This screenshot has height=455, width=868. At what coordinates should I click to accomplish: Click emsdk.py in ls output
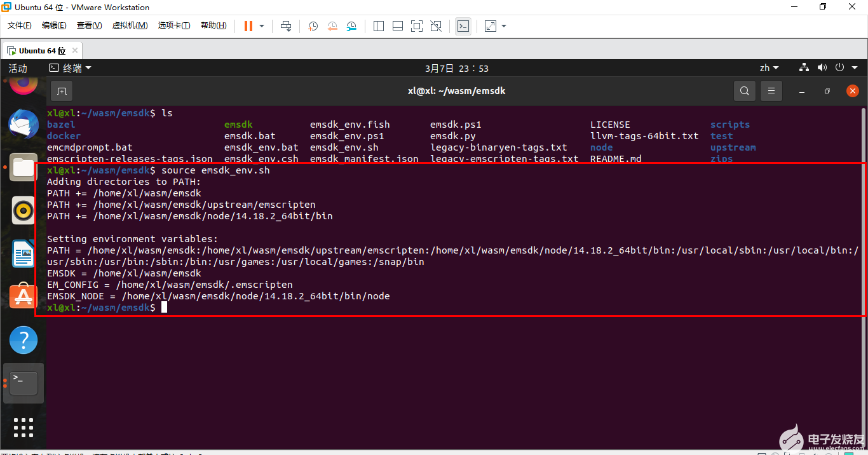click(x=452, y=136)
